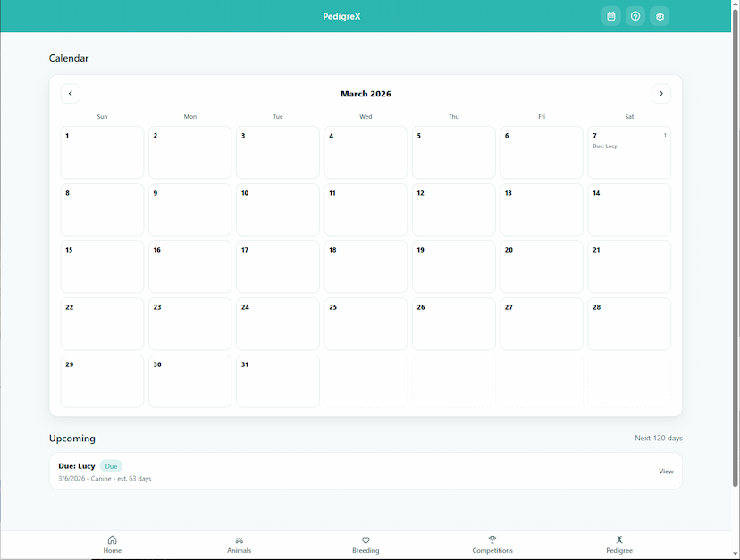The image size is (740, 560).
Task: Click View on the Lucy due event
Action: pos(666,471)
